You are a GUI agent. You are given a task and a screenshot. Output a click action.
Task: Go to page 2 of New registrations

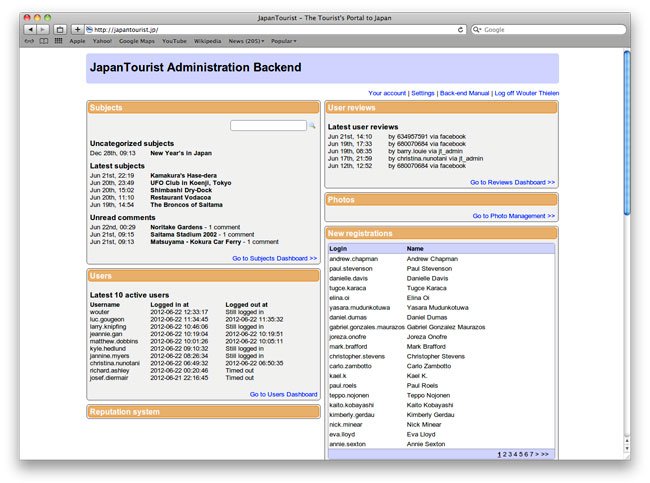504,454
